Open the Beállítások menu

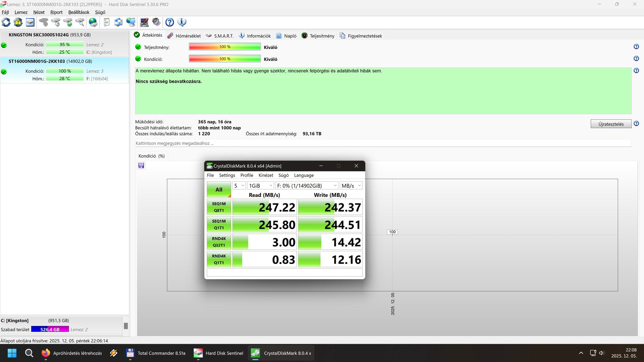[x=79, y=12]
